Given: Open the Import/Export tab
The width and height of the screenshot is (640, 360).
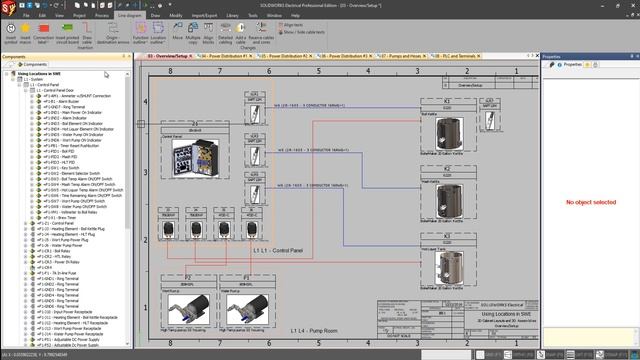Looking at the screenshot, I should click(x=204, y=16).
